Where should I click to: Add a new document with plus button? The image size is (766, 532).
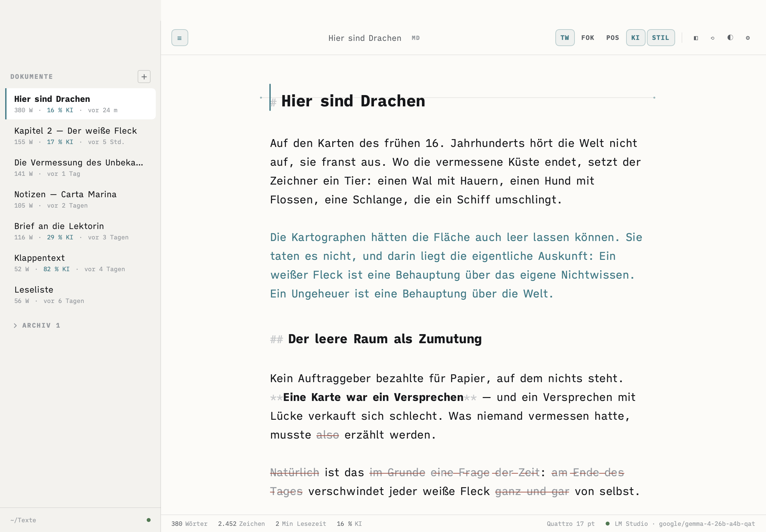point(144,77)
